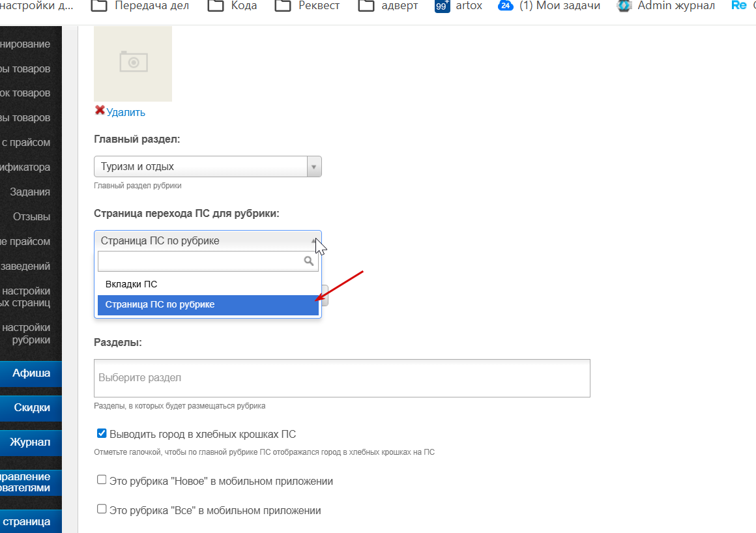Open the artox bookmark

tap(458, 6)
